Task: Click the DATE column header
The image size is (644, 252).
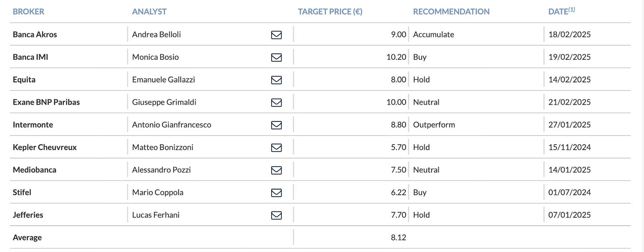Action: point(558,11)
